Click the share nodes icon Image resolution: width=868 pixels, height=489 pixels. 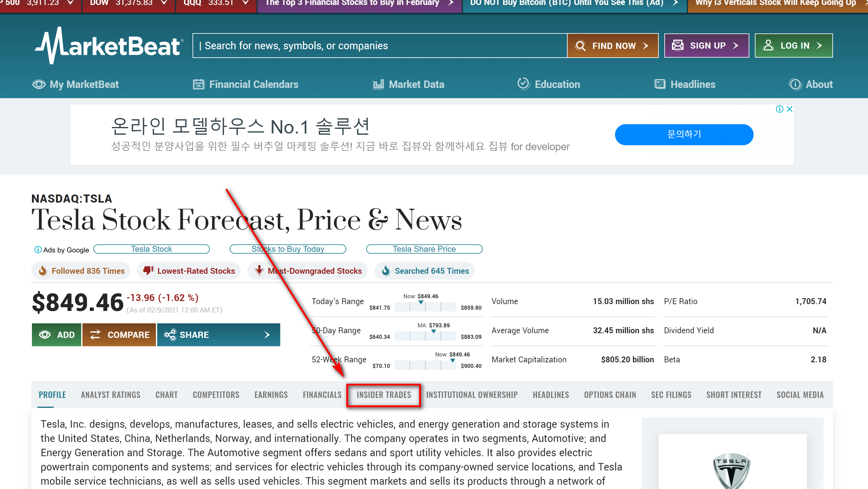tap(170, 335)
